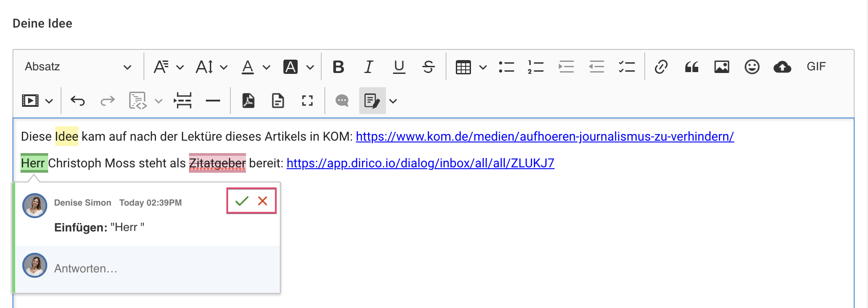Image resolution: width=868 pixels, height=308 pixels.
Task: Click the font family icon
Action: click(161, 67)
